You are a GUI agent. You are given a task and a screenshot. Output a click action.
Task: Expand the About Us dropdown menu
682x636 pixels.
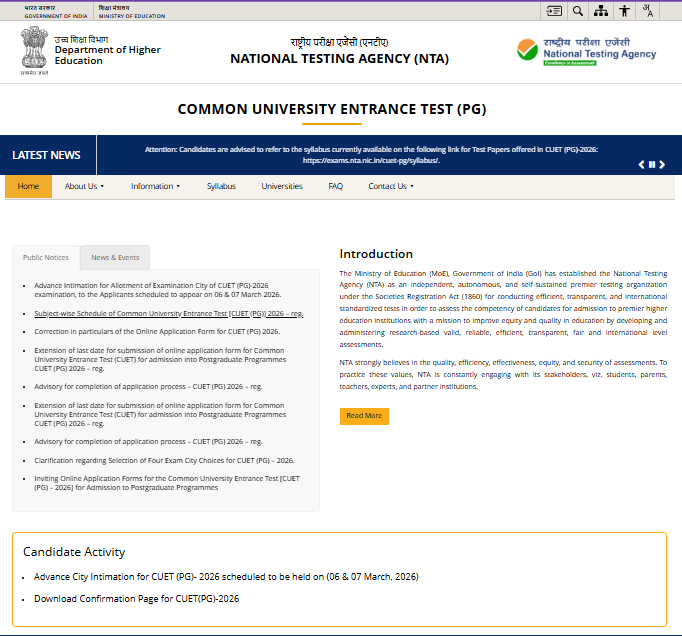pos(85,186)
